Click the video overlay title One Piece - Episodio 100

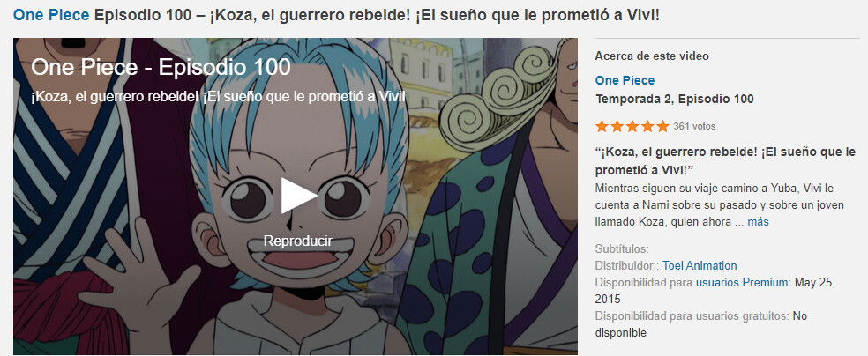(x=161, y=68)
